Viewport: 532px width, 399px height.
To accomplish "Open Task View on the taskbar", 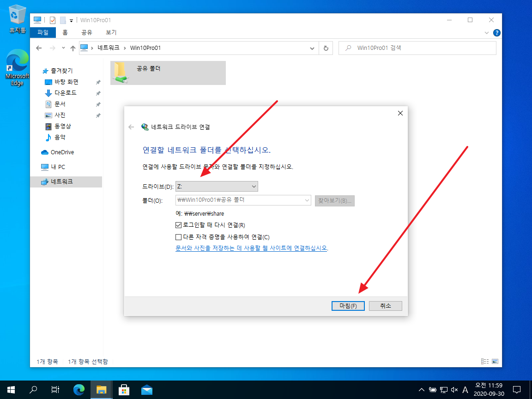I will coord(55,390).
